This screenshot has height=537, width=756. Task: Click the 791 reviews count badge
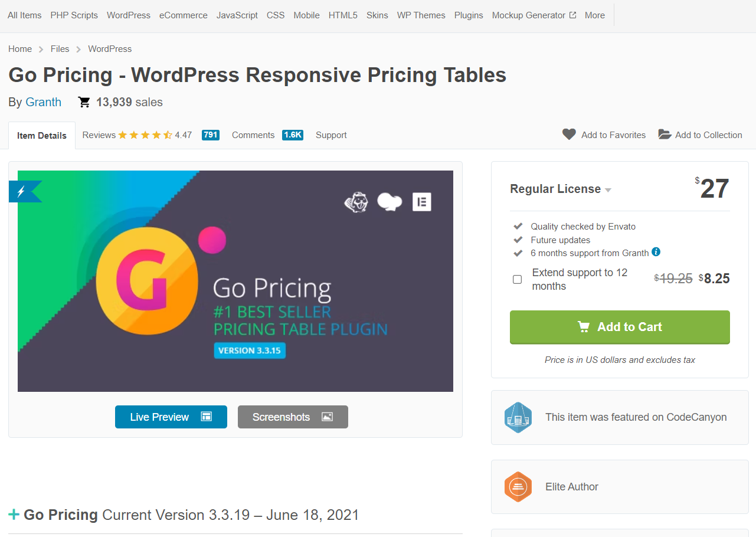pyautogui.click(x=211, y=135)
